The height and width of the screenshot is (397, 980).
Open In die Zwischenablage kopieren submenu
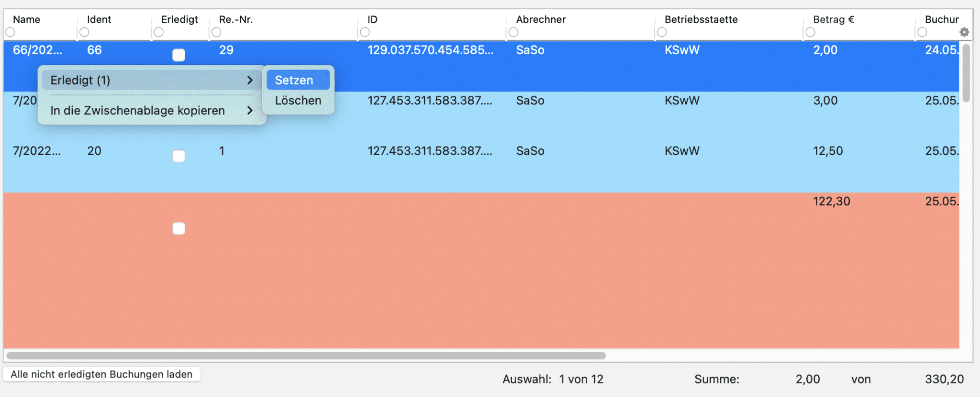click(x=152, y=110)
